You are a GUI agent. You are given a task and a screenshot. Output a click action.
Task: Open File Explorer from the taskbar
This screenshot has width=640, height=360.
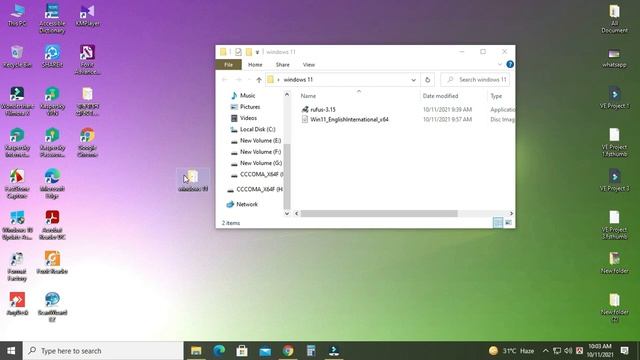tap(196, 351)
